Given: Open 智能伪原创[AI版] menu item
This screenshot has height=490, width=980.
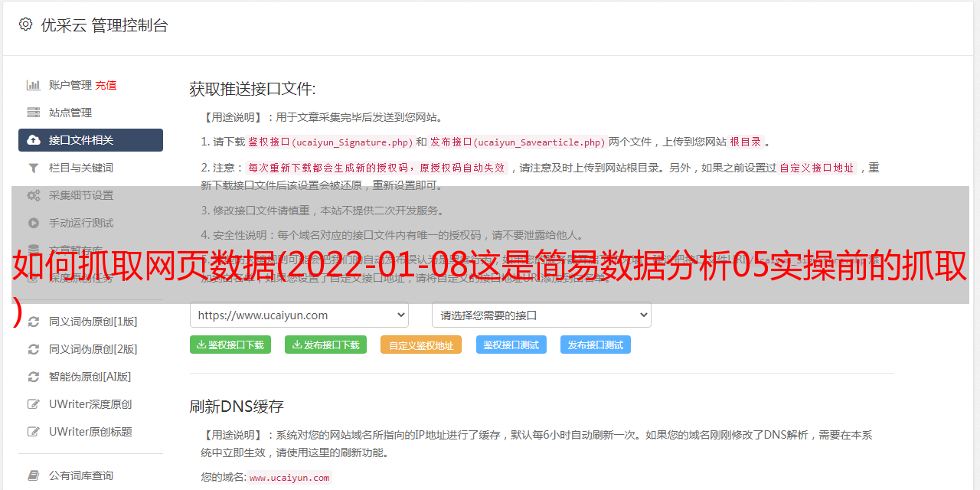Looking at the screenshot, I should [90, 377].
